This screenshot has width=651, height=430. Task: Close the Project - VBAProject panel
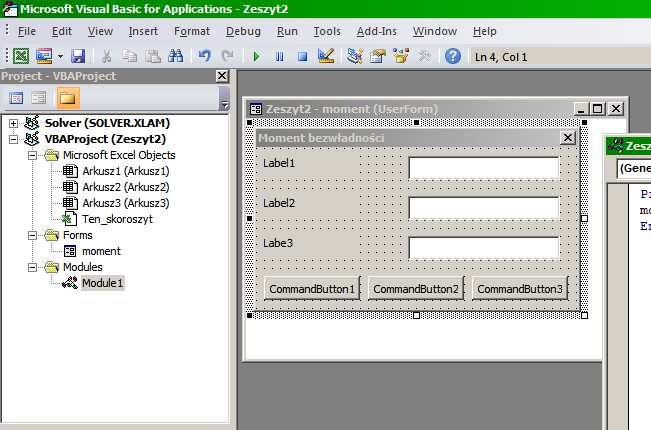tap(222, 76)
